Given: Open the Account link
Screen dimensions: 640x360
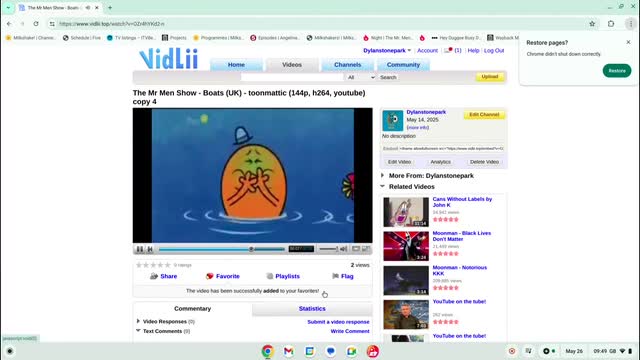Looking at the screenshot, I should (x=427, y=51).
